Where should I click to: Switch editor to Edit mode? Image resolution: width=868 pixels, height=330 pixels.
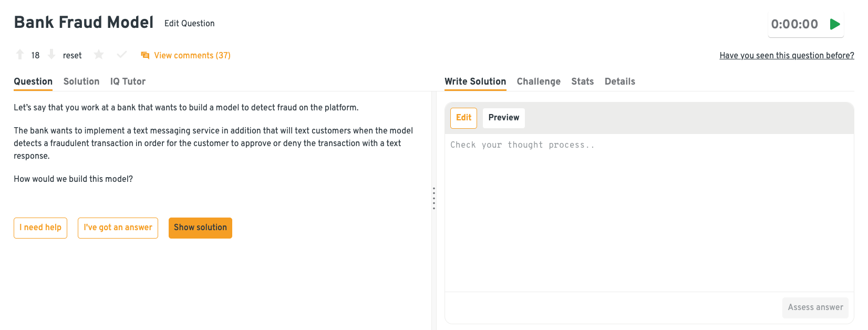(x=463, y=118)
